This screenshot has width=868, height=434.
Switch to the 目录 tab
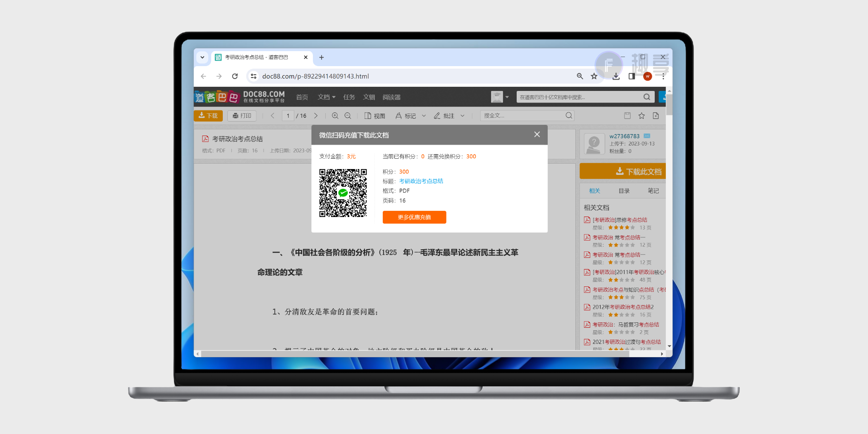coord(624,191)
